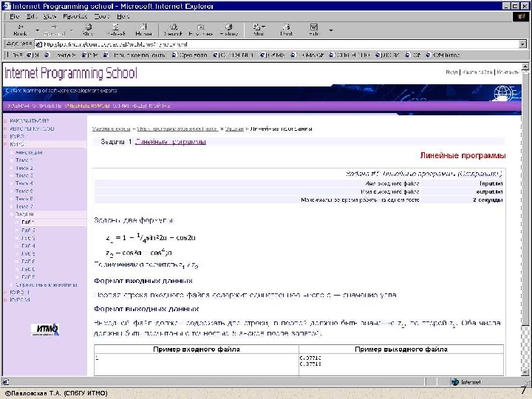Select Lab 4 in the sidebar
This screenshot has height=399, width=532.
28,245
